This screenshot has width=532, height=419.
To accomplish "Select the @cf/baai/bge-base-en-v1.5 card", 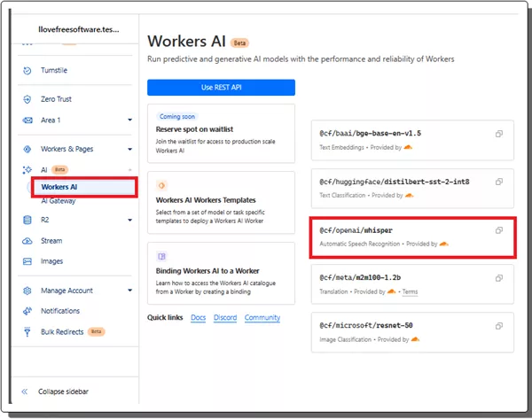I will pos(412,140).
